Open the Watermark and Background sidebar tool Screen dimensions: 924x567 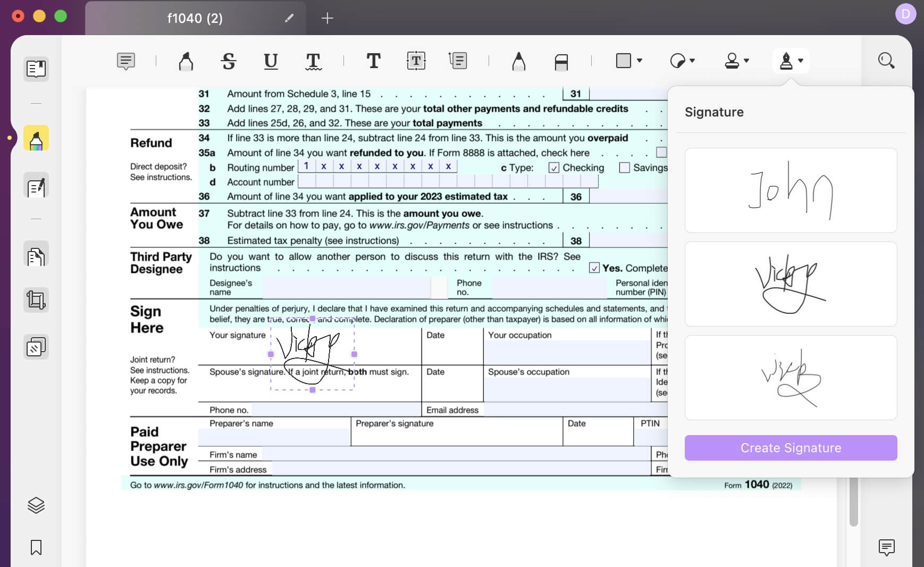click(36, 347)
